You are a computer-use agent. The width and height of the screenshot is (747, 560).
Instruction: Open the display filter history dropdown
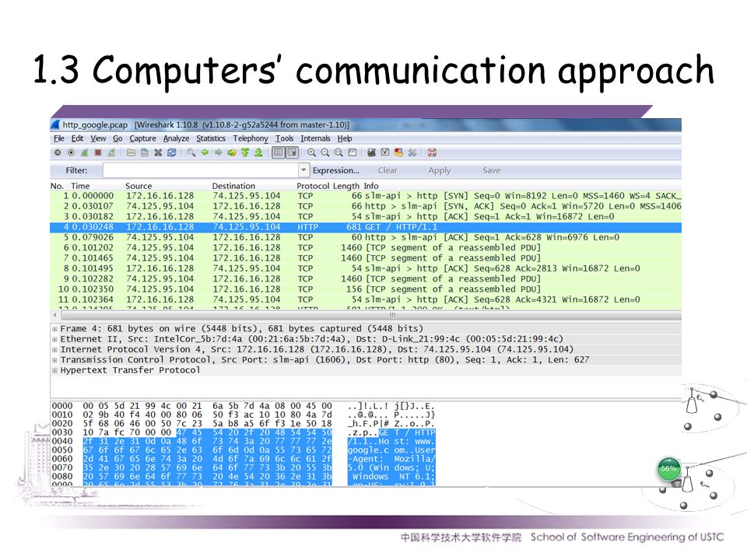[x=303, y=170]
